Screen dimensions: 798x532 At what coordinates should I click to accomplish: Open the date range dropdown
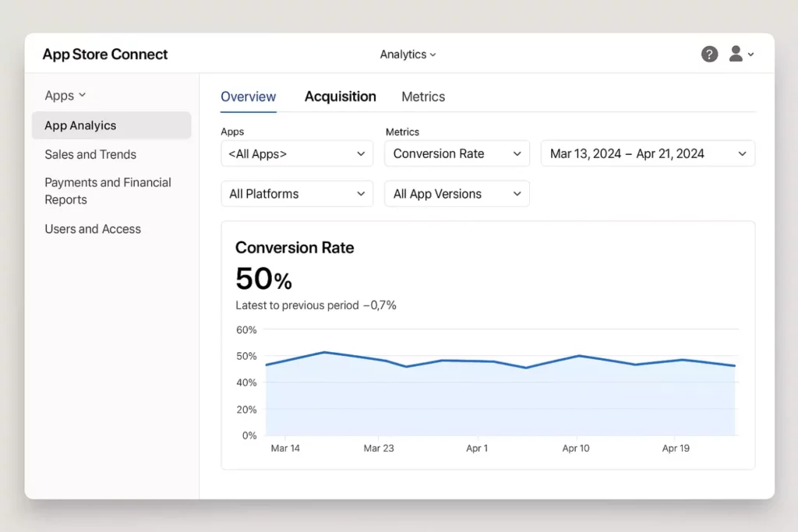pyautogui.click(x=648, y=153)
